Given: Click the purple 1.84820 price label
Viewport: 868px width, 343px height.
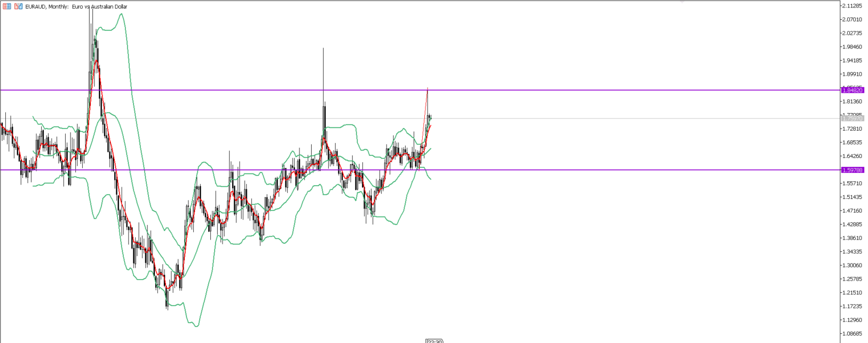Looking at the screenshot, I should tap(852, 90).
